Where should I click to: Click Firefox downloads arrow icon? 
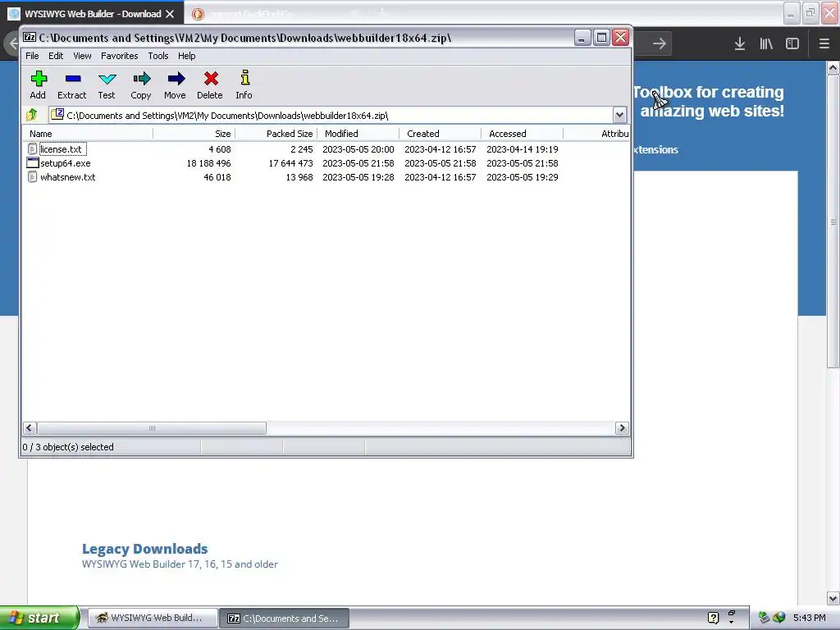[x=740, y=44]
